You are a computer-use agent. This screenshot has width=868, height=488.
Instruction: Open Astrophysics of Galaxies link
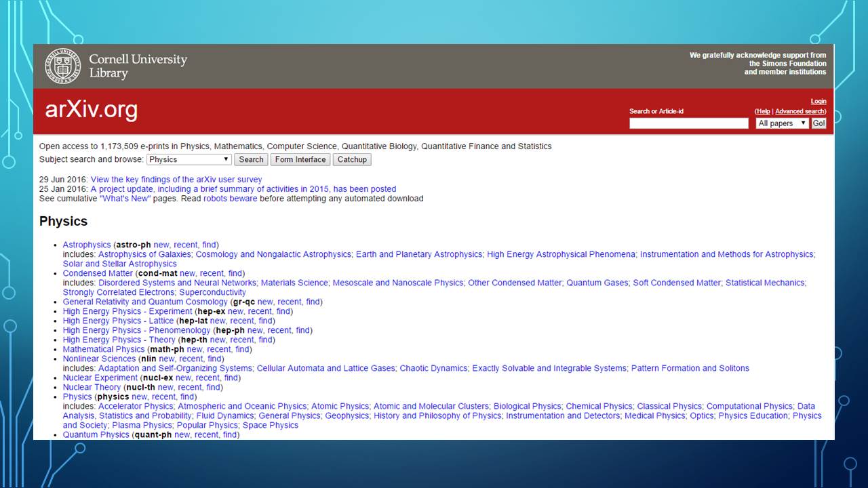click(x=144, y=254)
